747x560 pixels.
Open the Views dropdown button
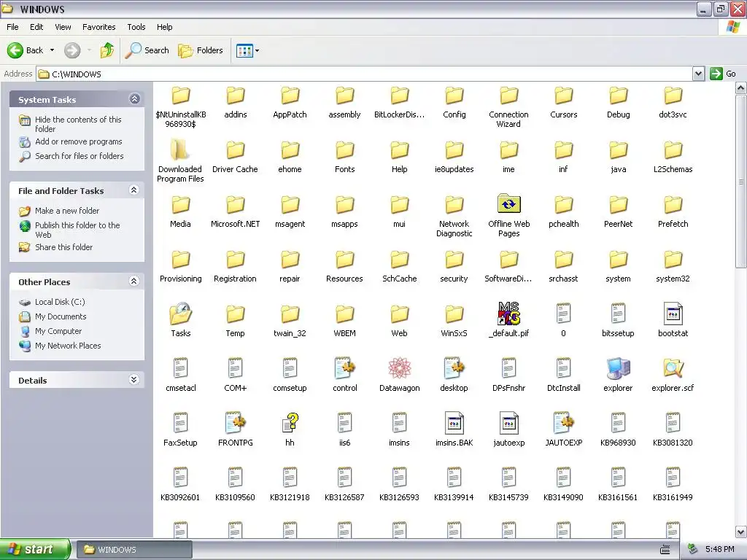tap(248, 50)
